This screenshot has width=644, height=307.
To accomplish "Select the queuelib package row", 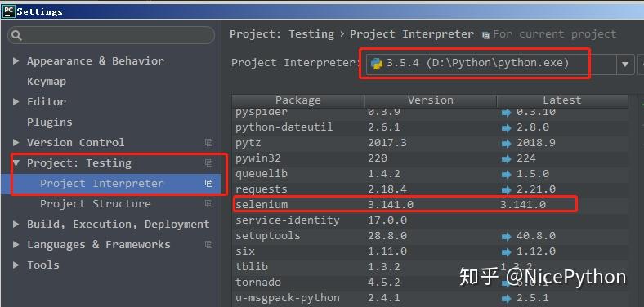I will (430, 174).
